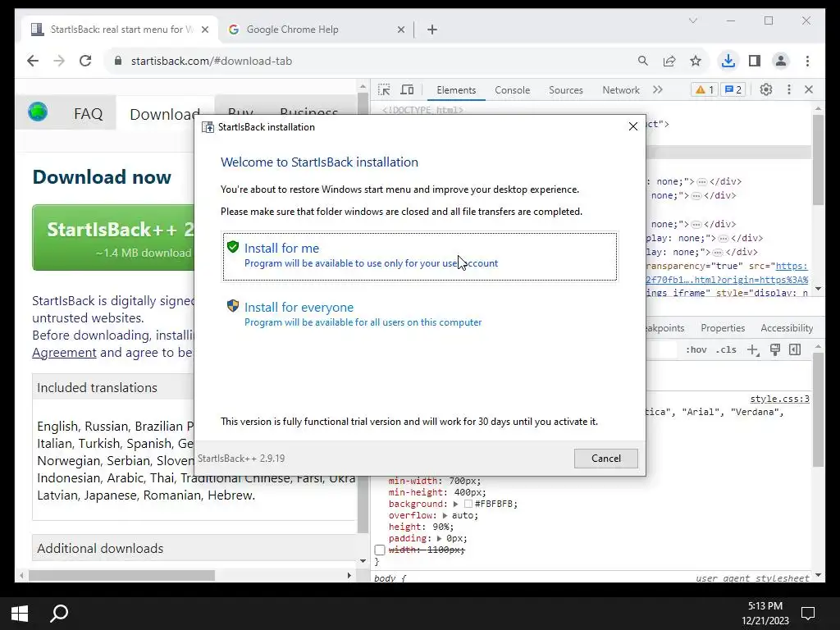Open Chrome profile avatar
The width and height of the screenshot is (840, 630).
click(781, 61)
